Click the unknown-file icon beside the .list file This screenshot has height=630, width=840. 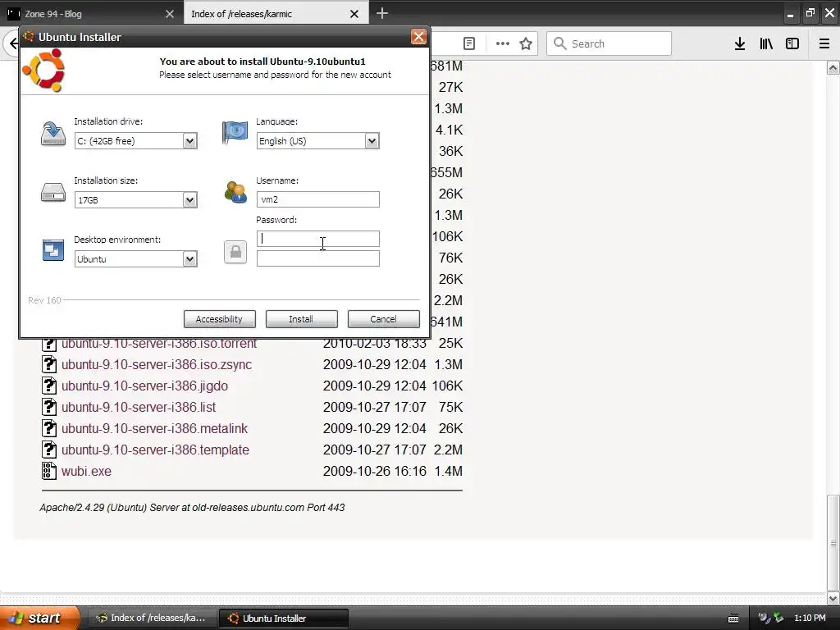click(49, 407)
